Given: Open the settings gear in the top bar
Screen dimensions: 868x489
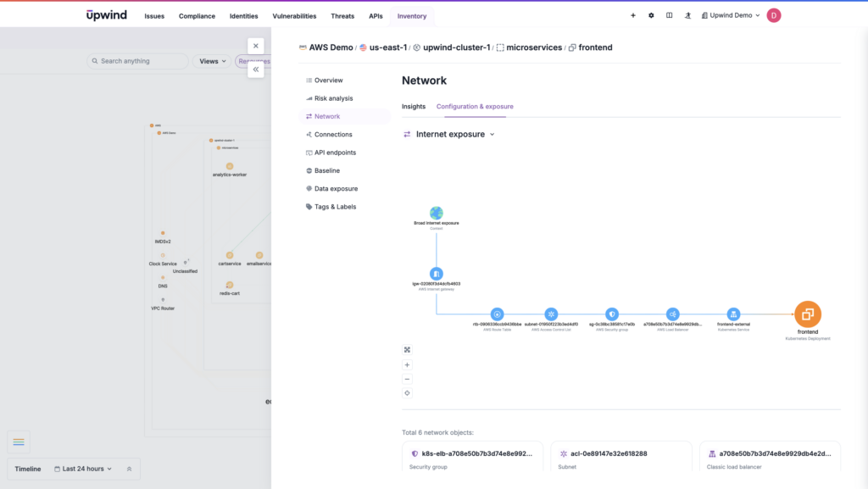Looking at the screenshot, I should [650, 14].
